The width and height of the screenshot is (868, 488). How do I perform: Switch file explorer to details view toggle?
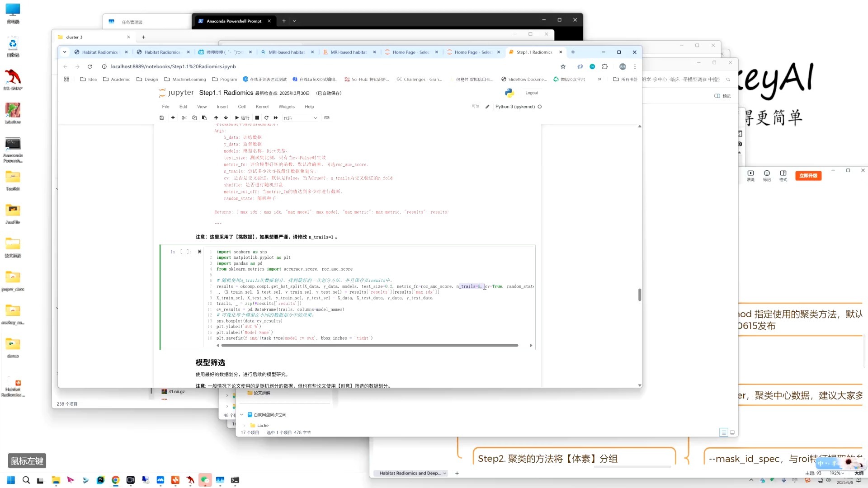pyautogui.click(x=723, y=432)
